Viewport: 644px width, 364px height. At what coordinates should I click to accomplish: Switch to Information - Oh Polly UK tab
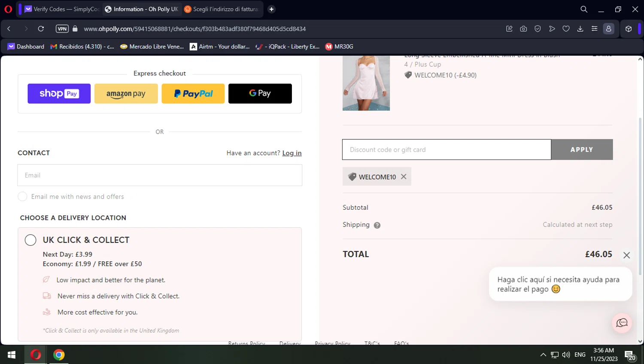(142, 9)
